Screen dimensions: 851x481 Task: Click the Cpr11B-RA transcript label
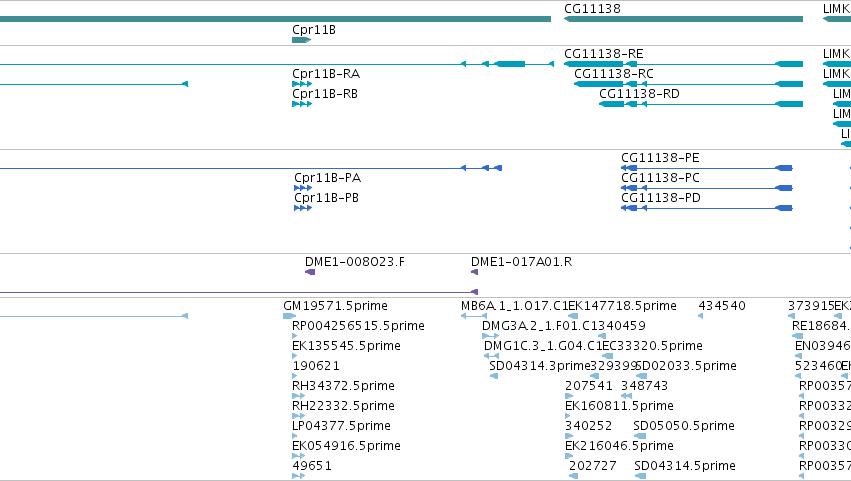326,74
